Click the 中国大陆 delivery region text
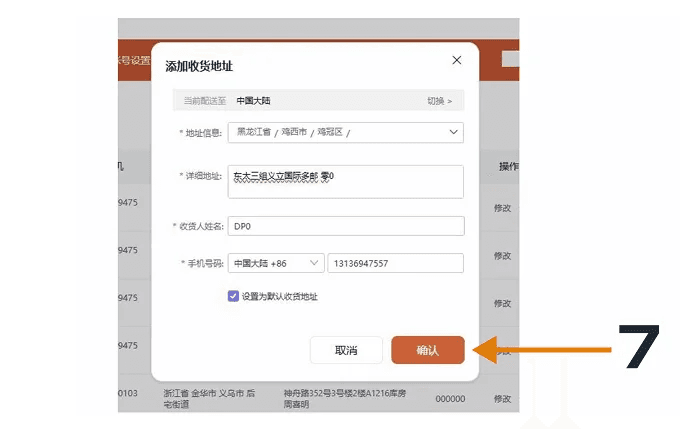700x429 pixels. click(253, 101)
